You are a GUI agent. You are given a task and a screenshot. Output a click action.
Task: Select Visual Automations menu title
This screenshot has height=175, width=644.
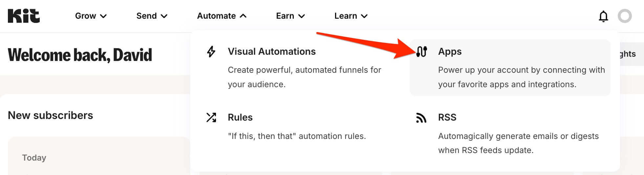[x=271, y=51]
